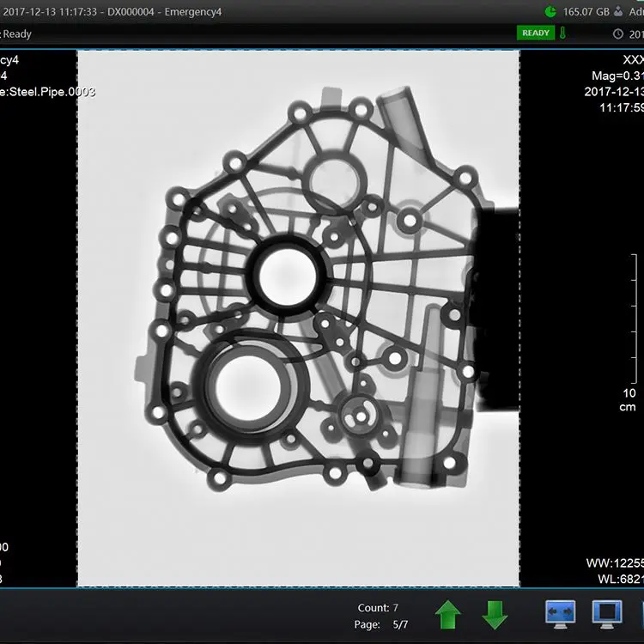Click the green down arrow for next image

(x=494, y=614)
